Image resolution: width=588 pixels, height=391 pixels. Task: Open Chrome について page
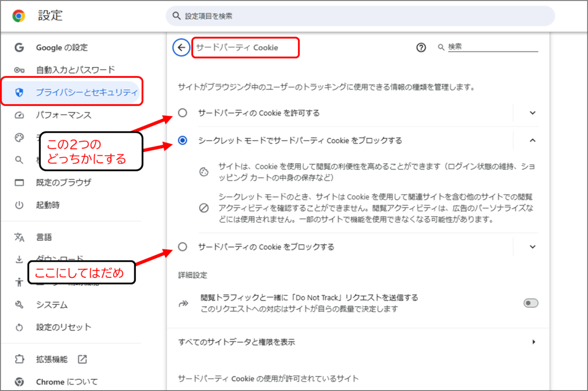[67, 382]
